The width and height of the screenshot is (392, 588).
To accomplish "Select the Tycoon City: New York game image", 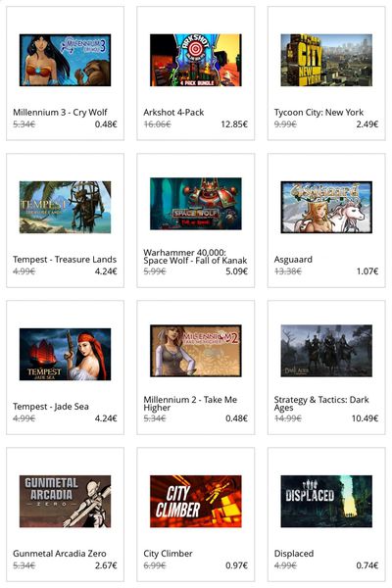I will [x=326, y=60].
